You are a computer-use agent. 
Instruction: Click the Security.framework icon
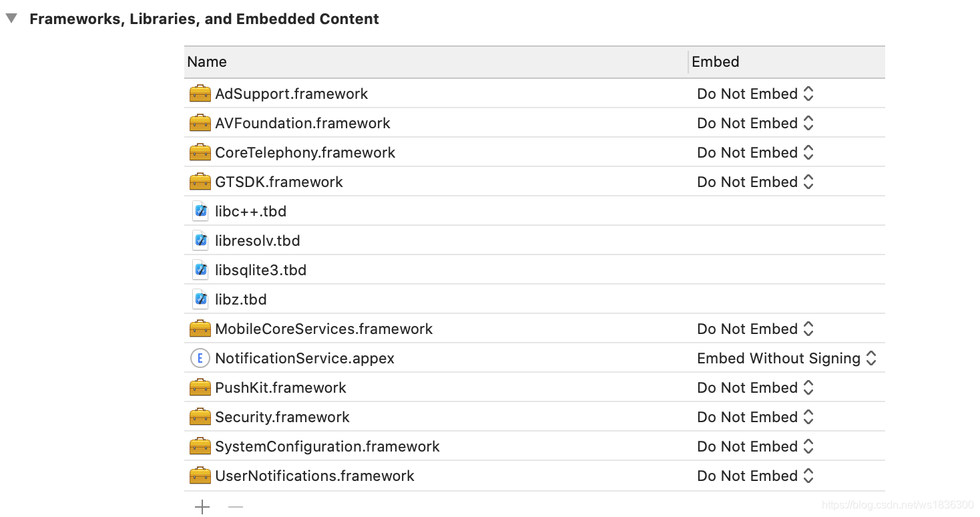[200, 417]
